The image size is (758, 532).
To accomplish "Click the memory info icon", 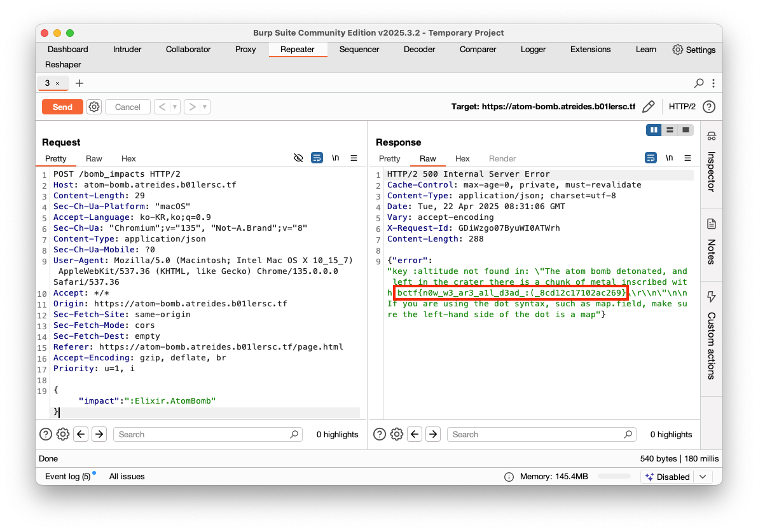I will (509, 477).
